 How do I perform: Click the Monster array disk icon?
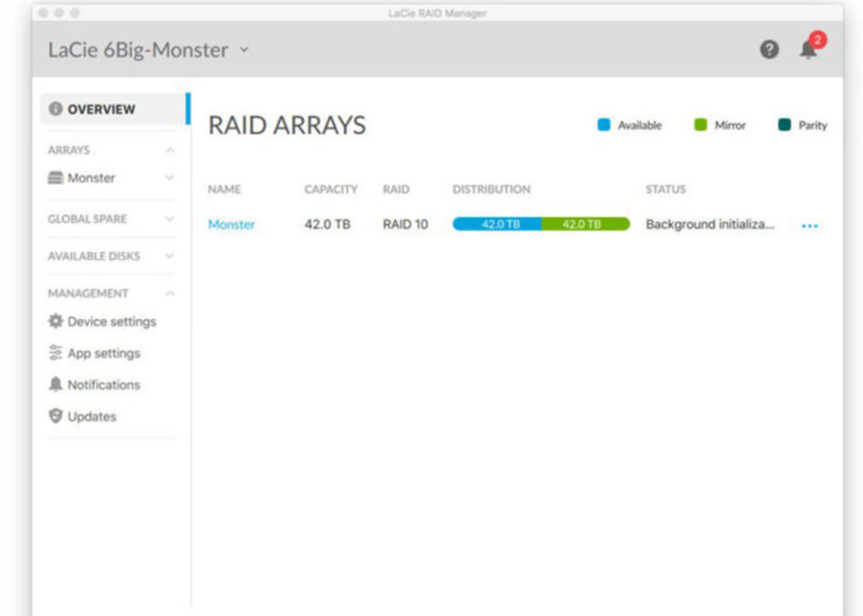[x=55, y=178]
